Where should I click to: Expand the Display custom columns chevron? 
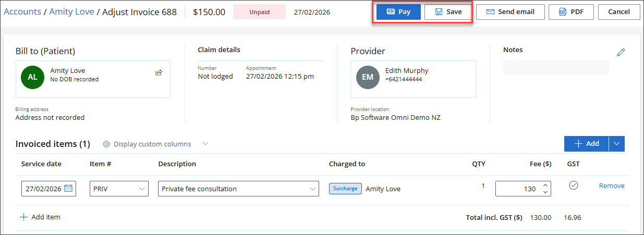click(205, 144)
